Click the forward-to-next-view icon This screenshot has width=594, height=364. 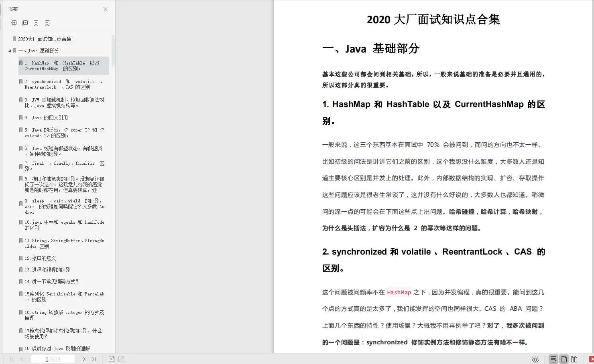(x=121, y=359)
